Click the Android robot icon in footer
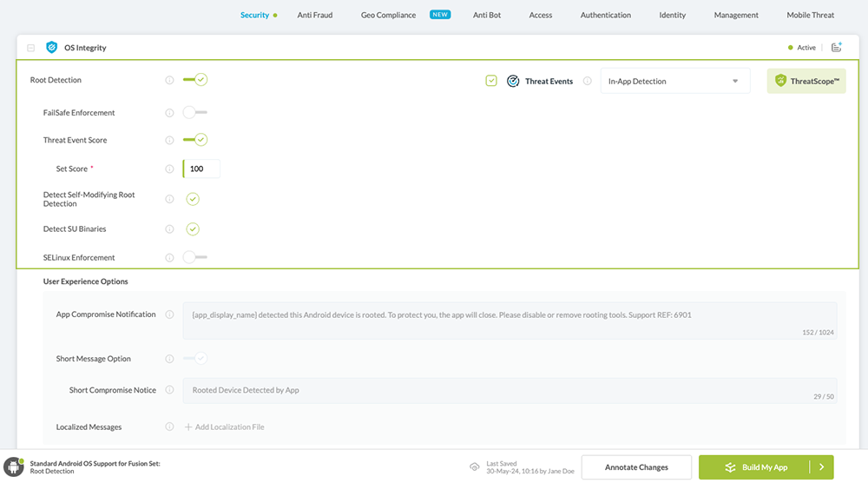The height and width of the screenshot is (483, 868). click(x=13, y=466)
